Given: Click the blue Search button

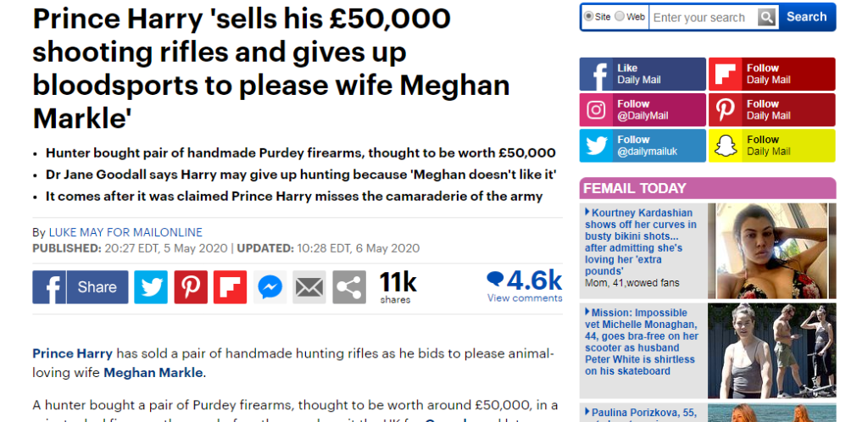Looking at the screenshot, I should 806,17.
